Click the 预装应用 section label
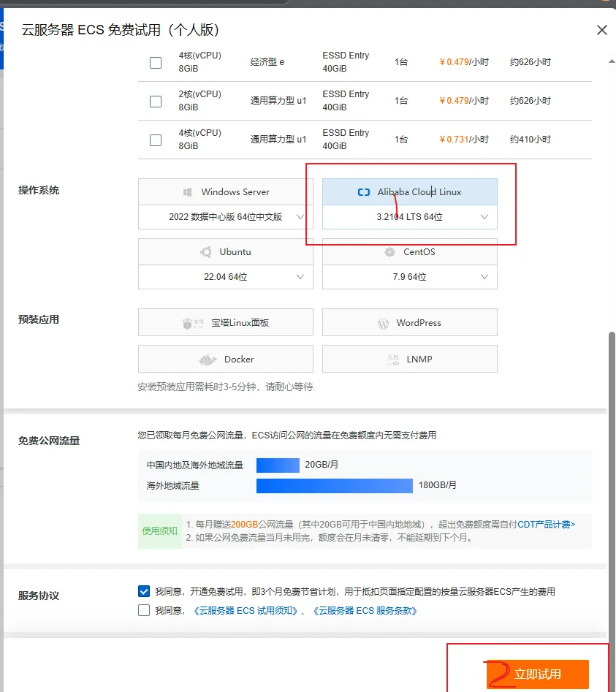Screen dimensions: 616x692 pos(39,319)
